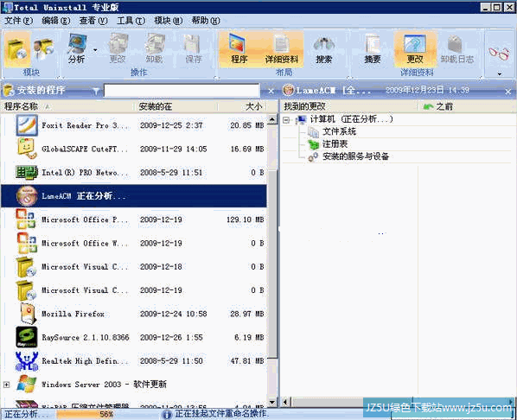Select the Microsoft Office P... icon

(x=26, y=220)
